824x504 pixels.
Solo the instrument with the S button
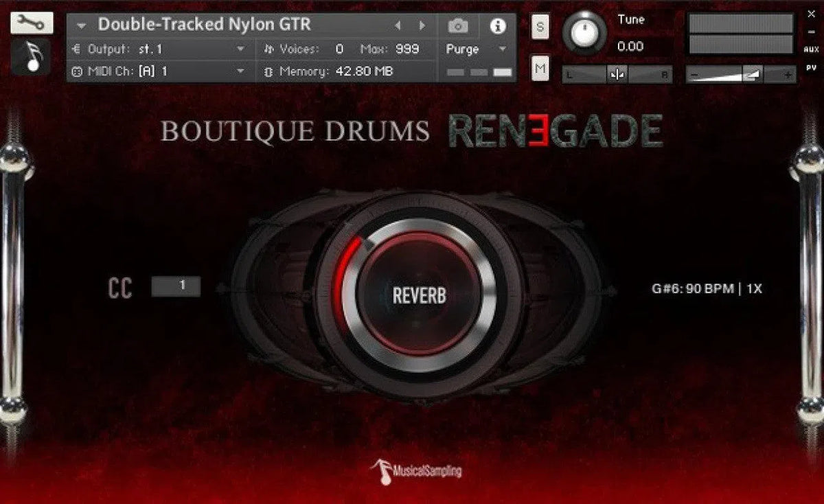540,27
